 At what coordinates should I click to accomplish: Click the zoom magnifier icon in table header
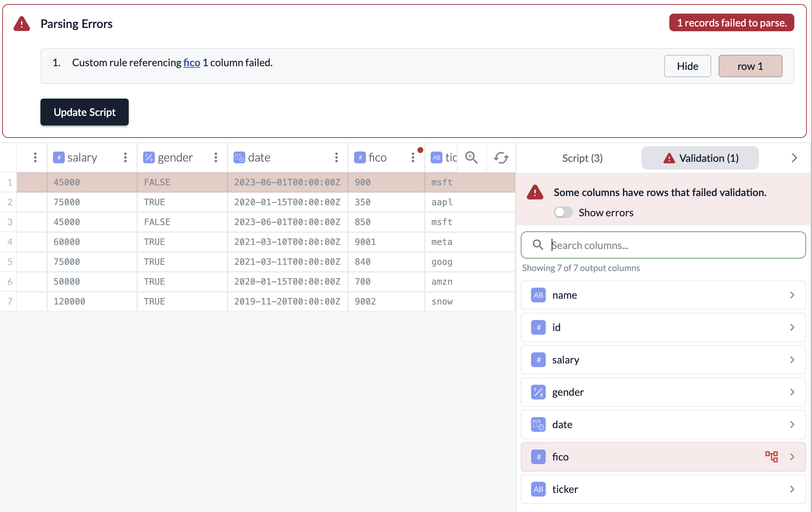[471, 158]
